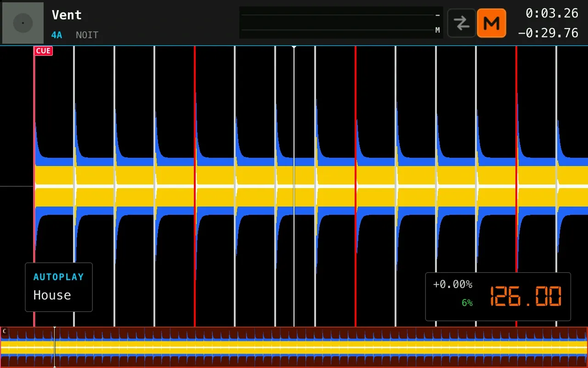This screenshot has width=588, height=368.
Task: Click the track overview waveform strip
Action: click(294, 347)
